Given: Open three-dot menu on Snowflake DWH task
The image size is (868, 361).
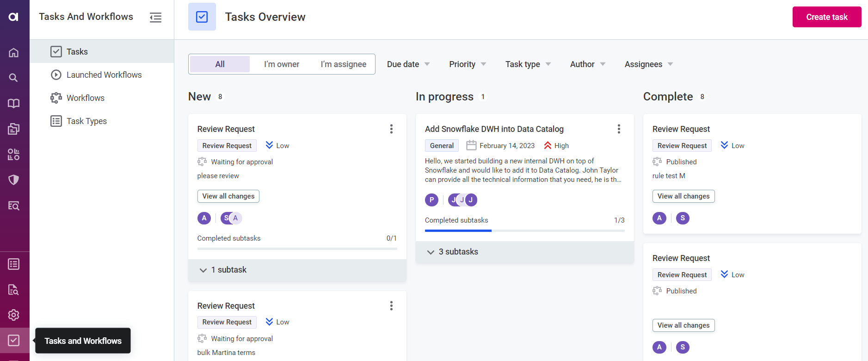Looking at the screenshot, I should [x=619, y=129].
